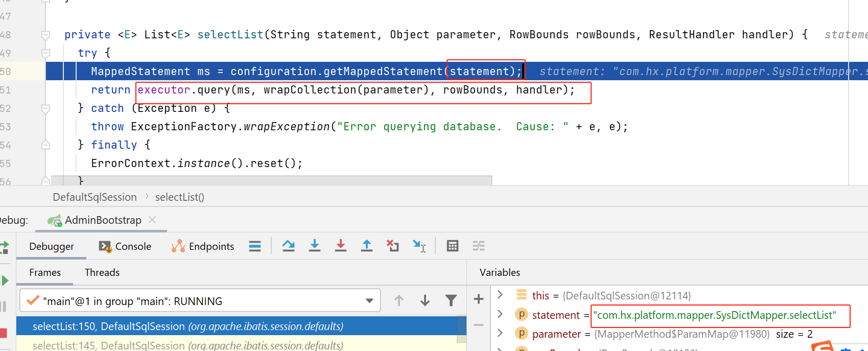
Task: Click the Step Out arrow icon
Action: coord(367,246)
